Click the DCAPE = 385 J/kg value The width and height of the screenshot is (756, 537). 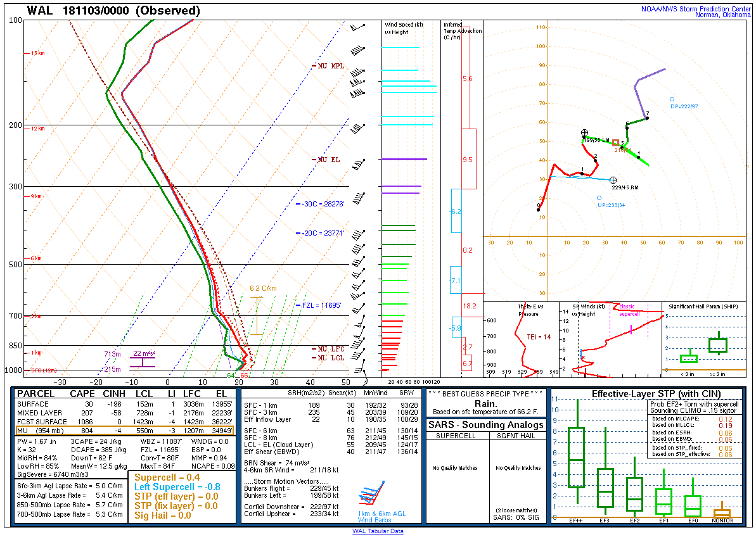(x=98, y=450)
